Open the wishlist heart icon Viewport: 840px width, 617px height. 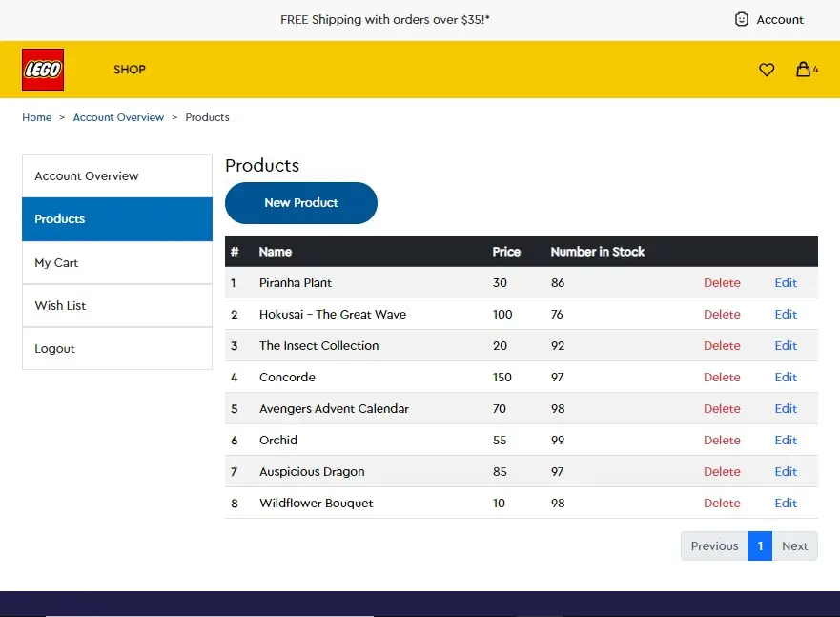[x=767, y=70]
